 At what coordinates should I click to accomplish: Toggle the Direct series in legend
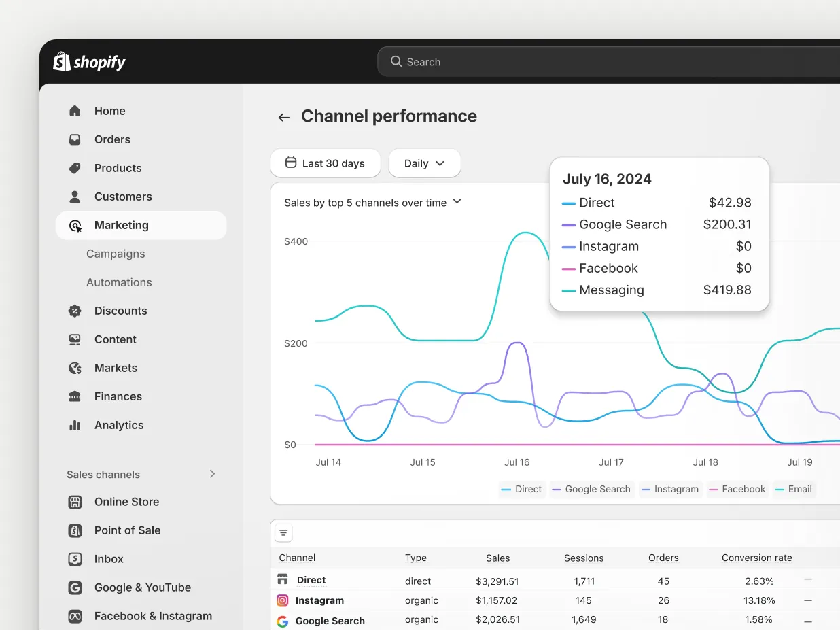(x=522, y=489)
